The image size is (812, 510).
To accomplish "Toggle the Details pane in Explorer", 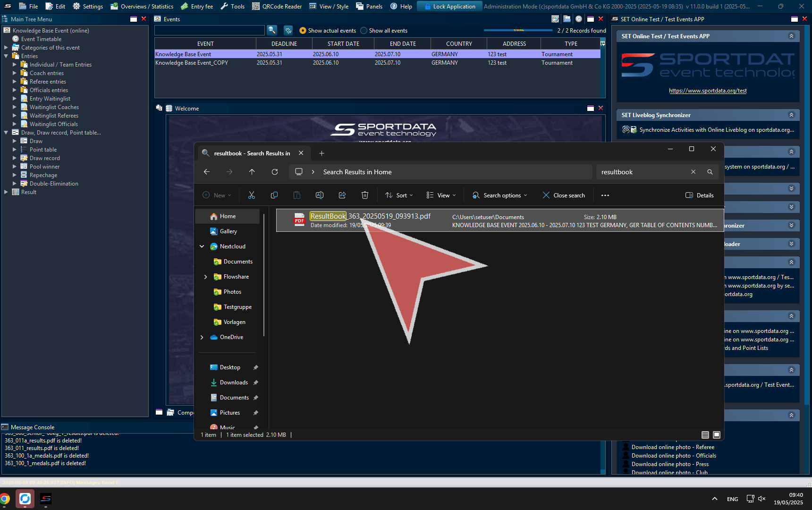I will (700, 195).
